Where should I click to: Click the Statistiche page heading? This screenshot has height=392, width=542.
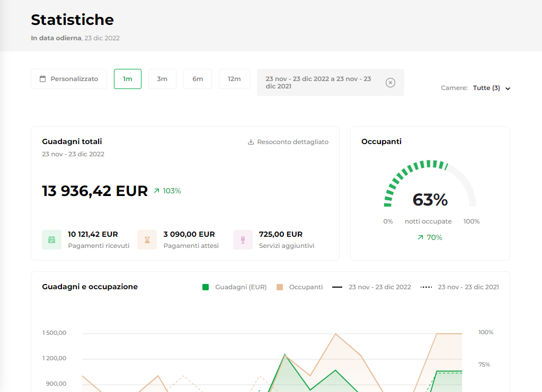pyautogui.click(x=72, y=20)
